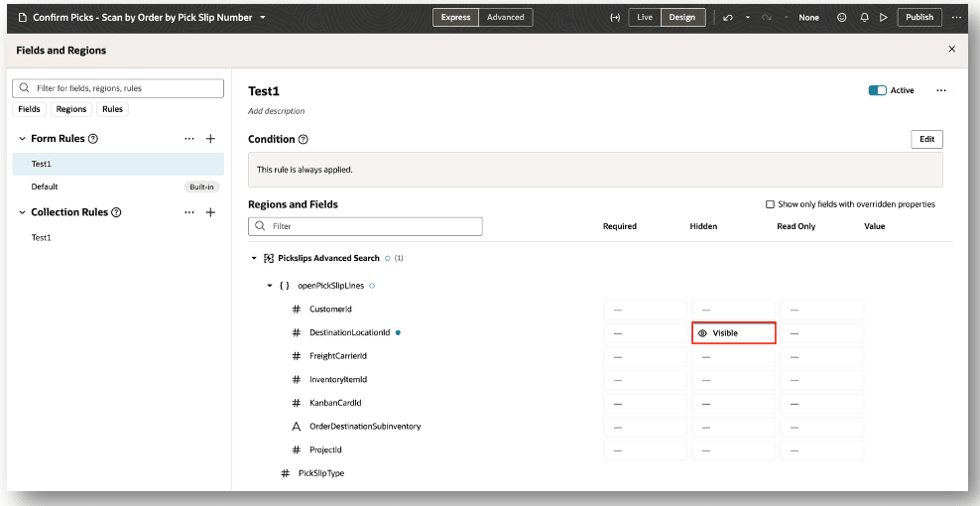Open the notifications bell
980x506 pixels.
point(864,17)
